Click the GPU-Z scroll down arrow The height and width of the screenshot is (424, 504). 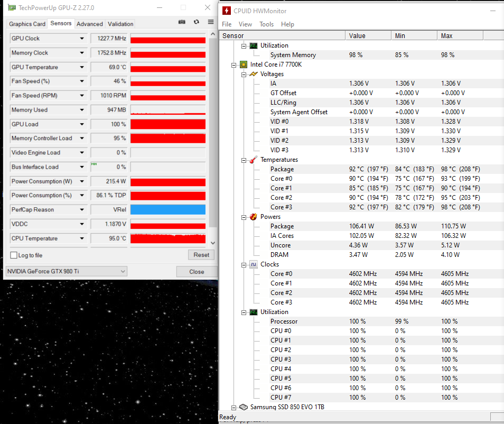213,243
